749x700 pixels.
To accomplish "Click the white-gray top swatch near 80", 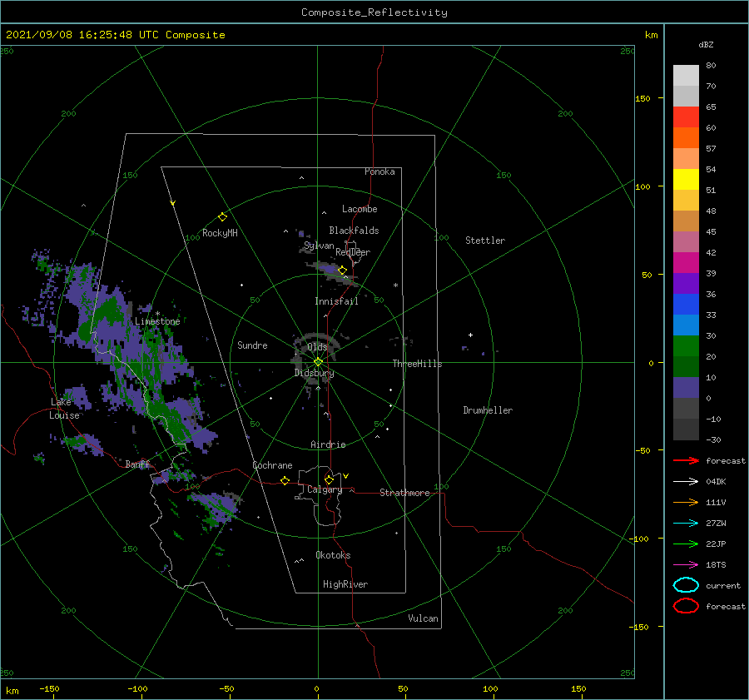I will [686, 76].
